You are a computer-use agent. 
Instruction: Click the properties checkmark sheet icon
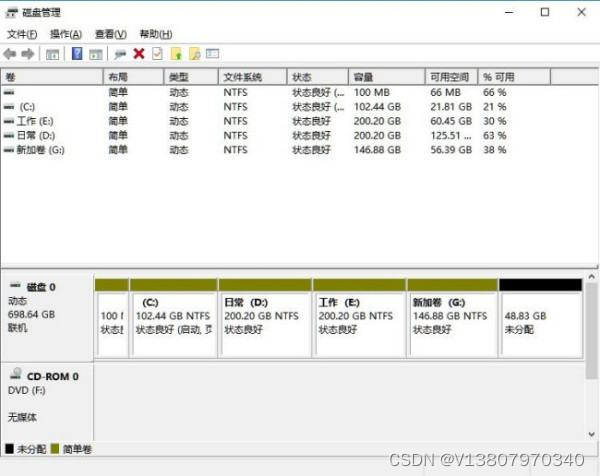[x=157, y=54]
